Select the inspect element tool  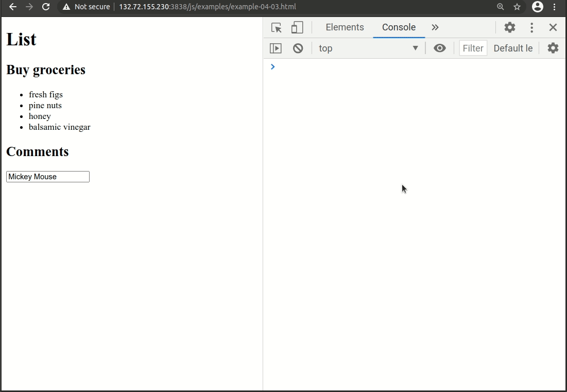click(x=276, y=27)
